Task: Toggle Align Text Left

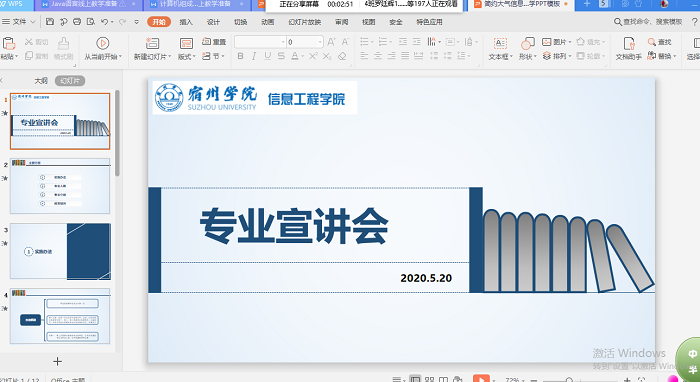Action: (364, 56)
